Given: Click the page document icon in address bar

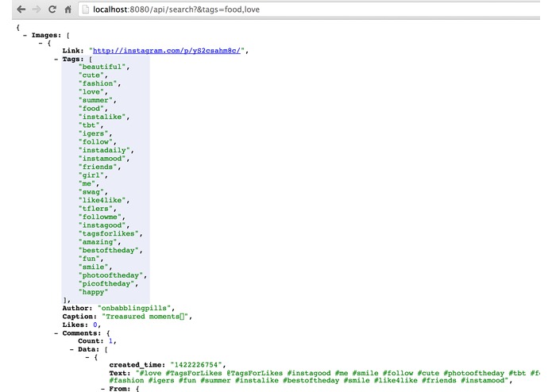Looking at the screenshot, I should pyautogui.click(x=85, y=10).
